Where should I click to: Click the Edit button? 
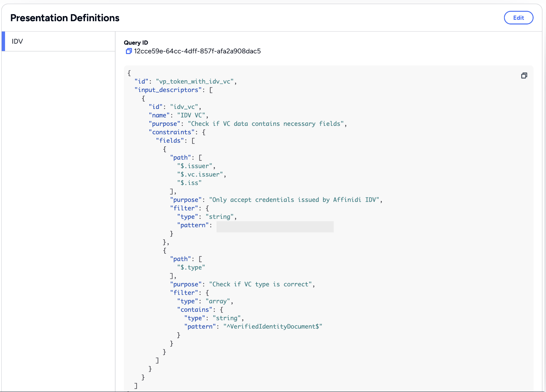(x=518, y=18)
